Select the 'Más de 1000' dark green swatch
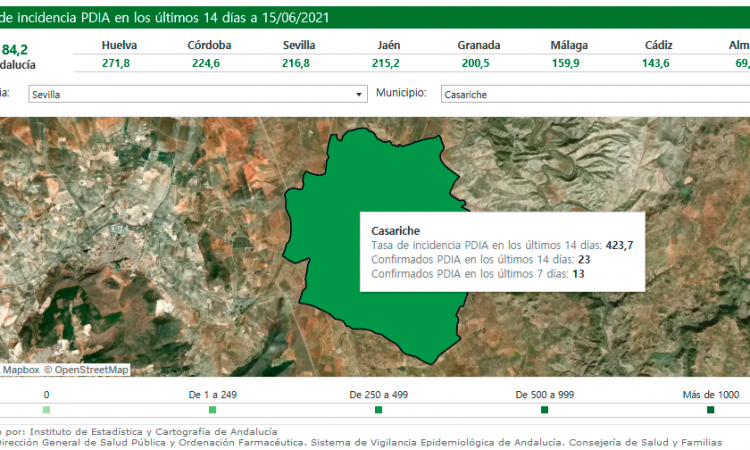Viewport: 750px width, 450px height. (710, 410)
